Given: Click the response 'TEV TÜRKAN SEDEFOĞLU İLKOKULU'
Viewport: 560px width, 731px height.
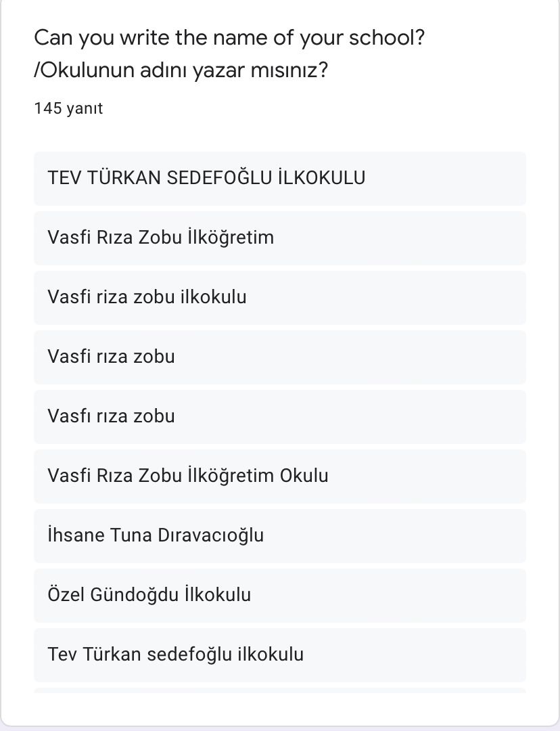Looking at the screenshot, I should coord(206,178).
